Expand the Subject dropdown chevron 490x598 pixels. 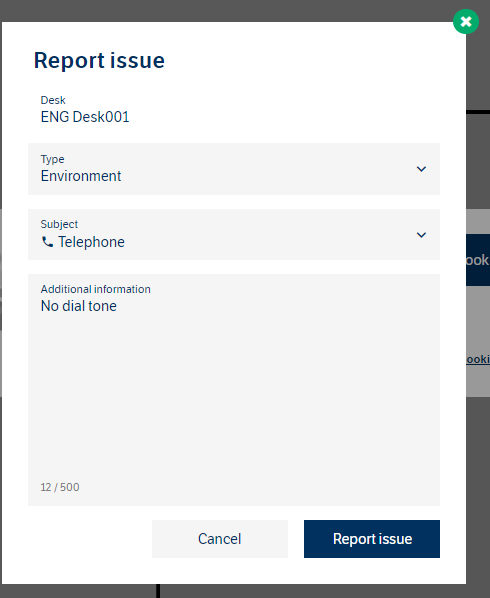[421, 235]
